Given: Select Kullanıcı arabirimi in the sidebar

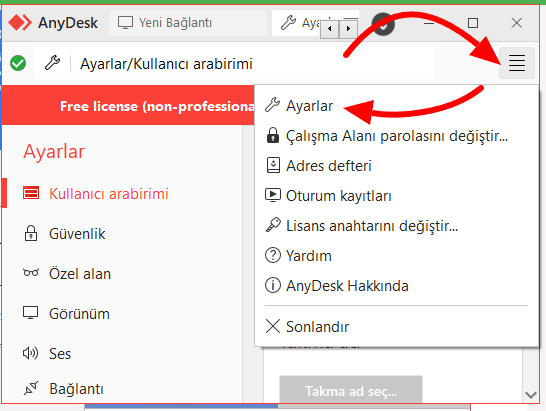Looking at the screenshot, I should pos(122,193).
